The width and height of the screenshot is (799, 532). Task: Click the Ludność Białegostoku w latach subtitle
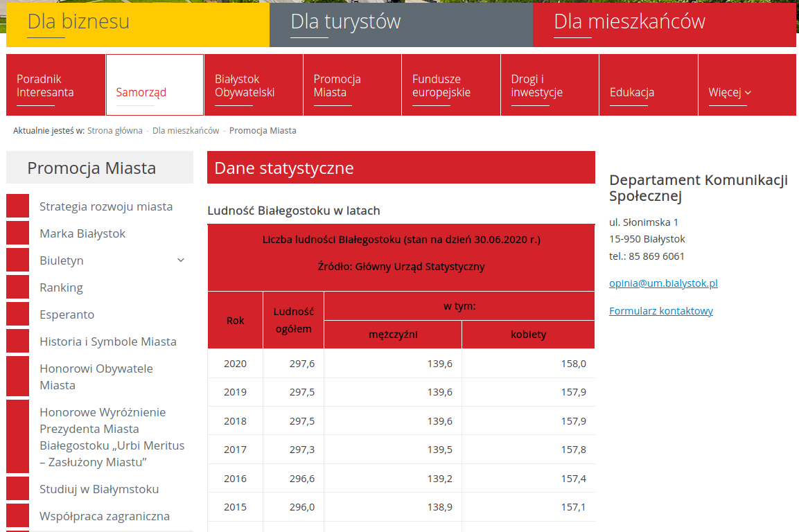point(294,211)
